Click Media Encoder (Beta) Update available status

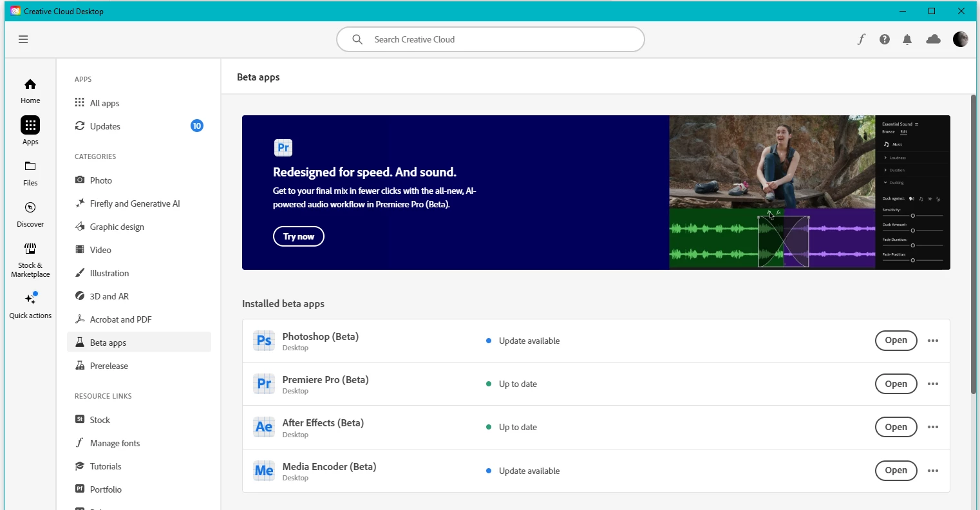click(523, 471)
